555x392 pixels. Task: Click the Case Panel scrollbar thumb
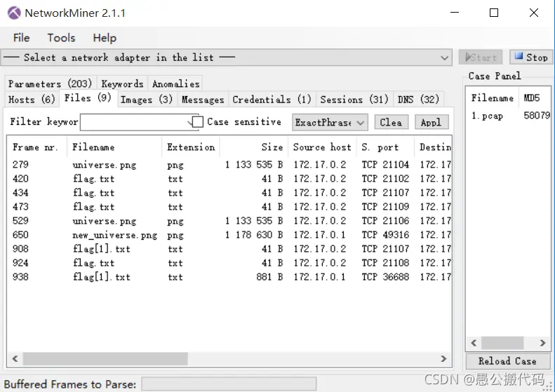pyautogui.click(x=502, y=343)
